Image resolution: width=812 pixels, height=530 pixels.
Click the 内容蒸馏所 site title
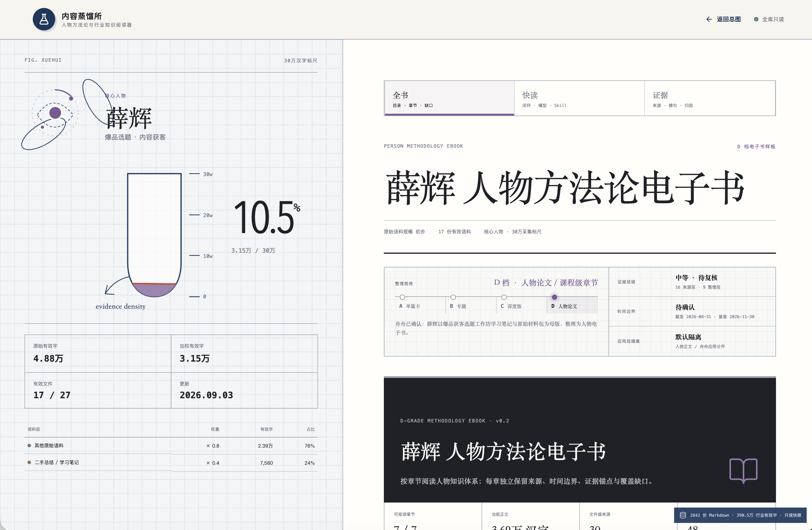click(82, 16)
